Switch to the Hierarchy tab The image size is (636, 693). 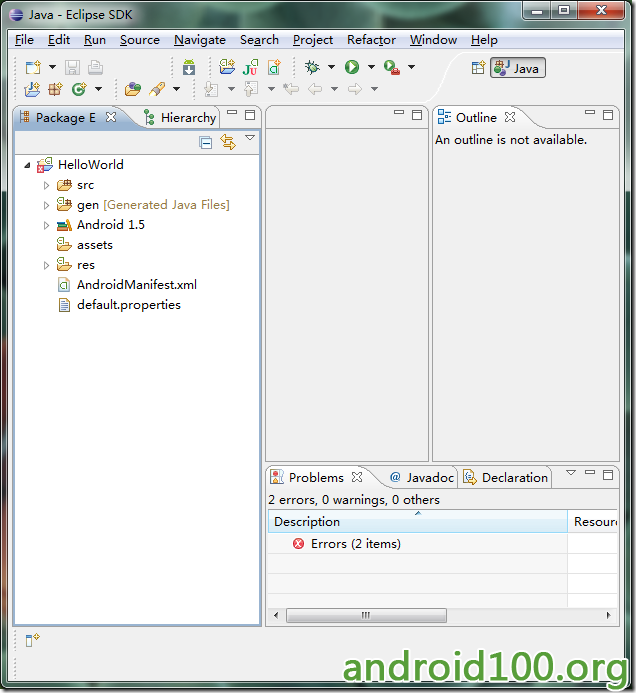coord(180,118)
